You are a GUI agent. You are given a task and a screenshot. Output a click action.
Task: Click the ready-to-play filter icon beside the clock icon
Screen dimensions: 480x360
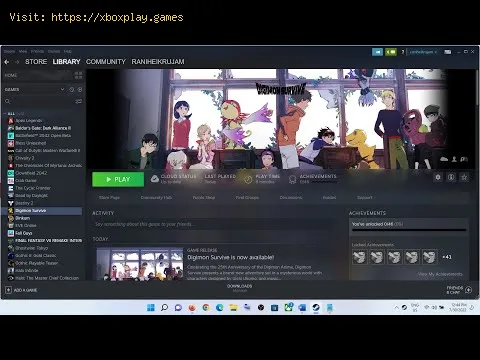coord(80,89)
